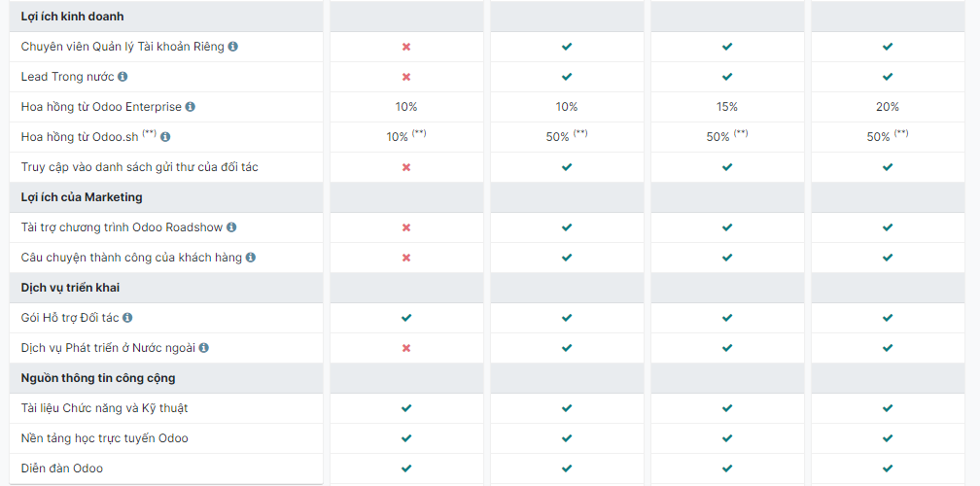Click the Lợi ích của Marketing section header
This screenshot has height=486, width=980.
pyautogui.click(x=82, y=197)
